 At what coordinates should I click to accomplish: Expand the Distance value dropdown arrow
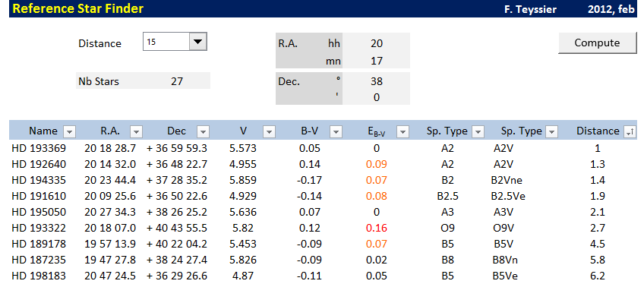(x=198, y=42)
